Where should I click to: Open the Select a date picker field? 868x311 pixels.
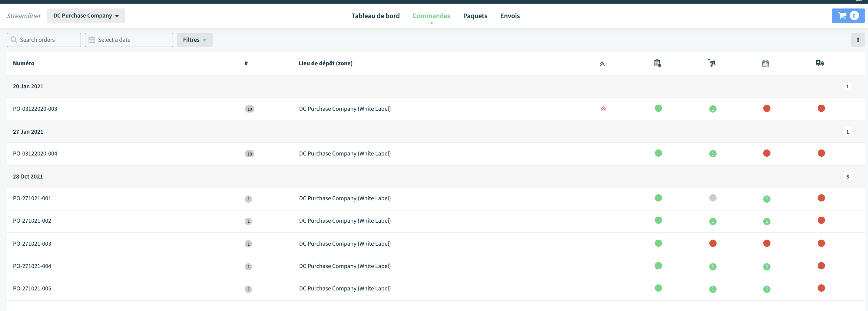point(129,40)
